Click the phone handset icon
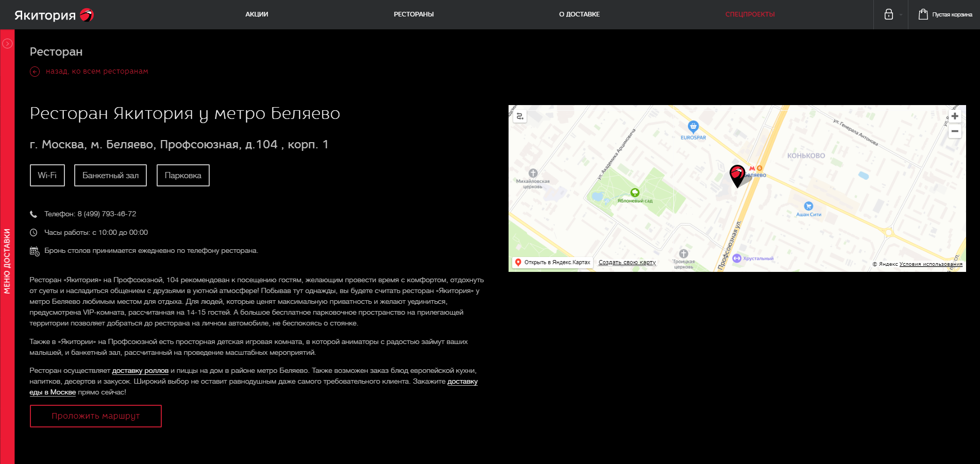Viewport: 980px width, 464px height. coord(33,214)
